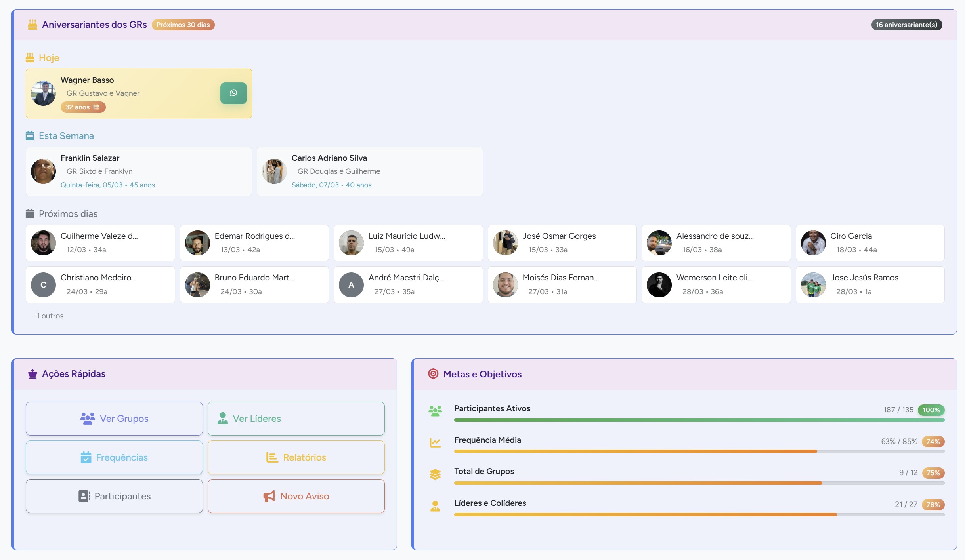Click the green people icon beside Participantes Ativos
Screen dimensions: 965x560
pos(435,411)
